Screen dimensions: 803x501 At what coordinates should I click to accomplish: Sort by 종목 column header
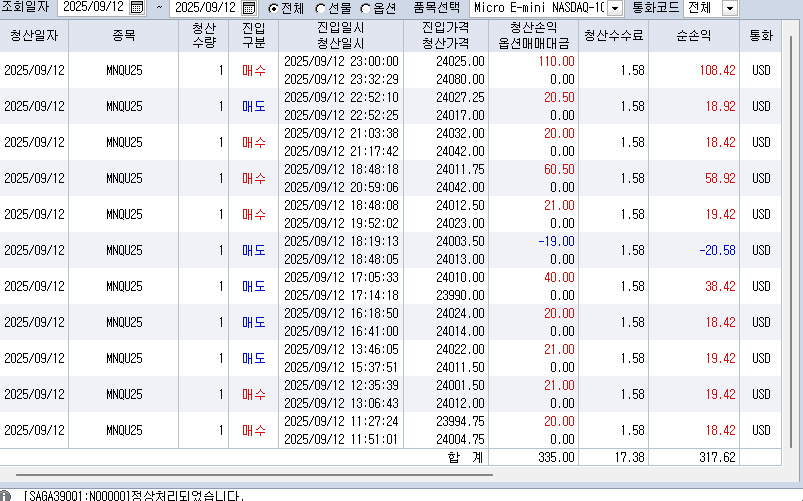[x=124, y=36]
